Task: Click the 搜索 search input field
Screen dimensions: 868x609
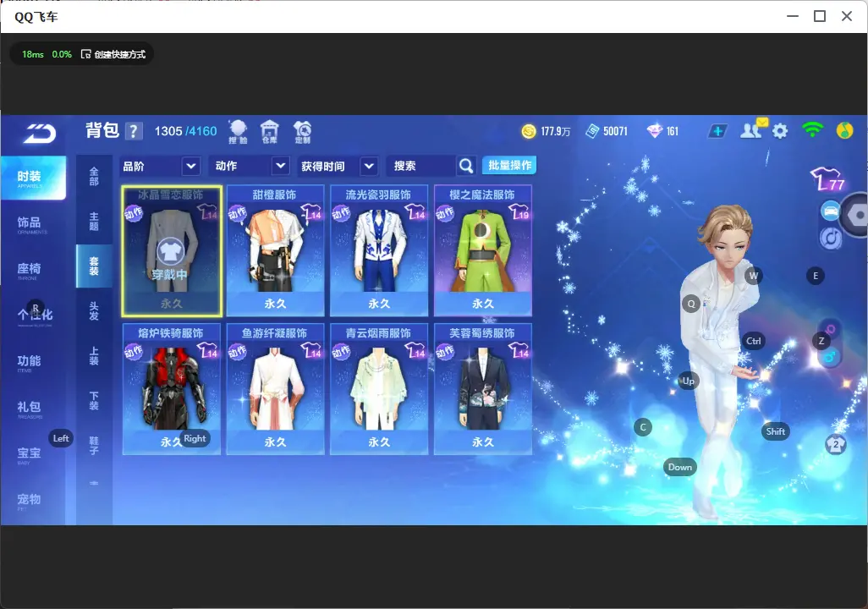Action: tap(422, 166)
